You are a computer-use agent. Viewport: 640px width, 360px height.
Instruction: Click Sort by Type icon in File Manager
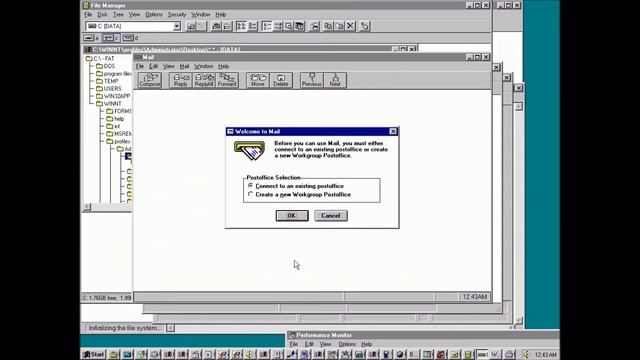click(278, 26)
